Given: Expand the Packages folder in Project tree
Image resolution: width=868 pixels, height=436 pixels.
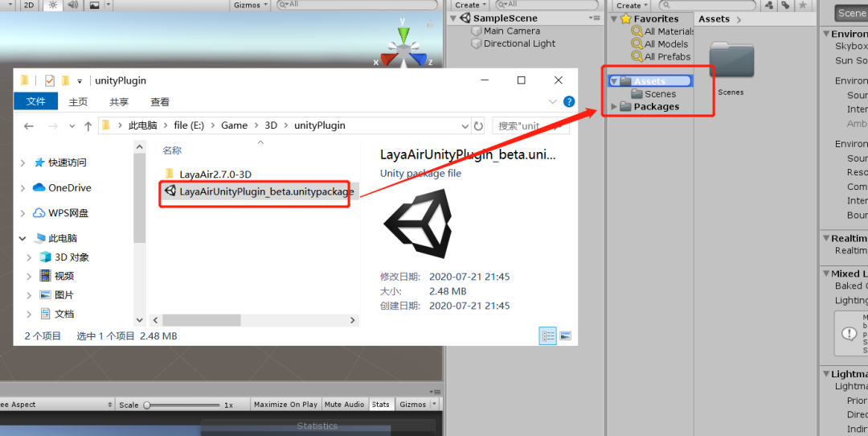Looking at the screenshot, I should 613,106.
